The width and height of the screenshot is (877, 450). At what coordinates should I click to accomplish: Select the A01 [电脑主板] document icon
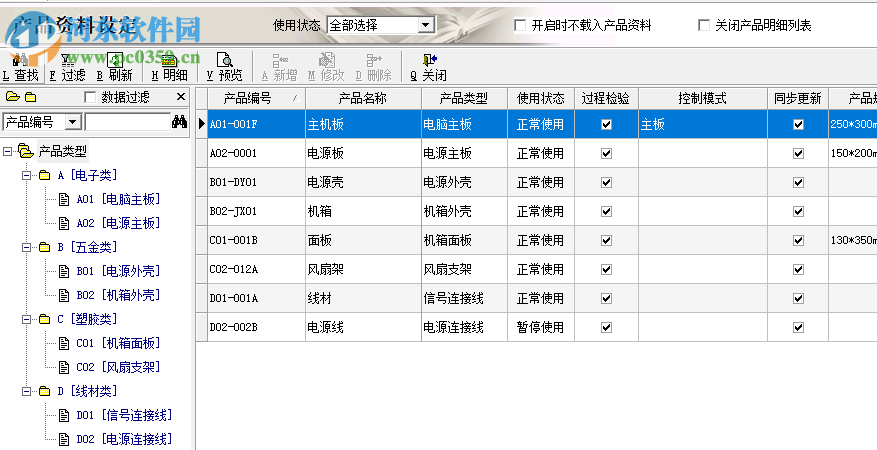(x=64, y=199)
